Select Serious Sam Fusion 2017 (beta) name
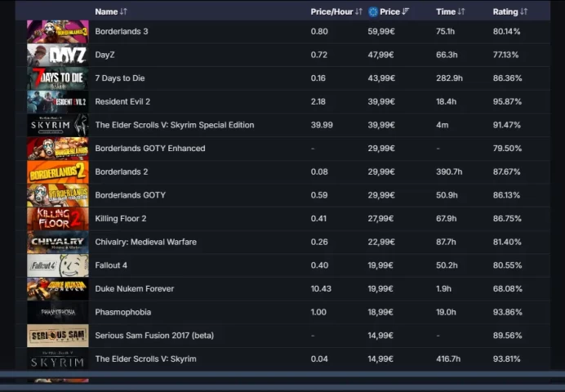This screenshot has height=392, width=565. (x=154, y=336)
